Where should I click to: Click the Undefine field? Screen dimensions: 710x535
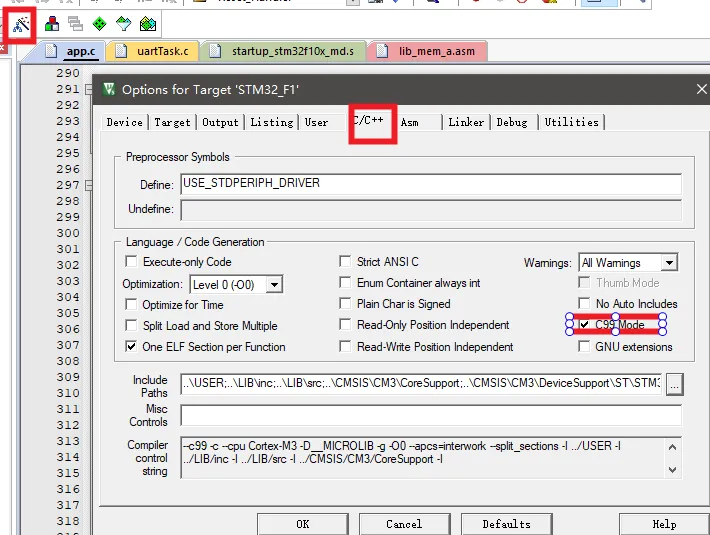tap(431, 210)
